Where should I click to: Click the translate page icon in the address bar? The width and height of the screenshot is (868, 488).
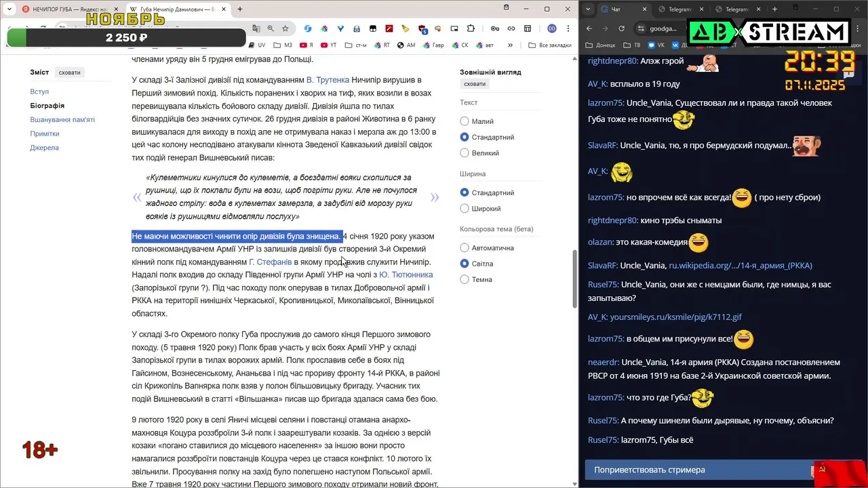click(256, 28)
